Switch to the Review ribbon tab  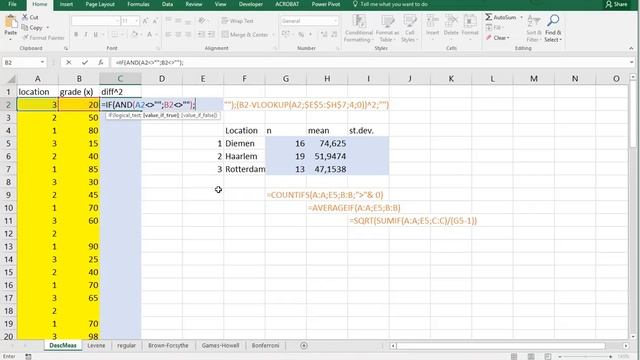[x=193, y=4]
